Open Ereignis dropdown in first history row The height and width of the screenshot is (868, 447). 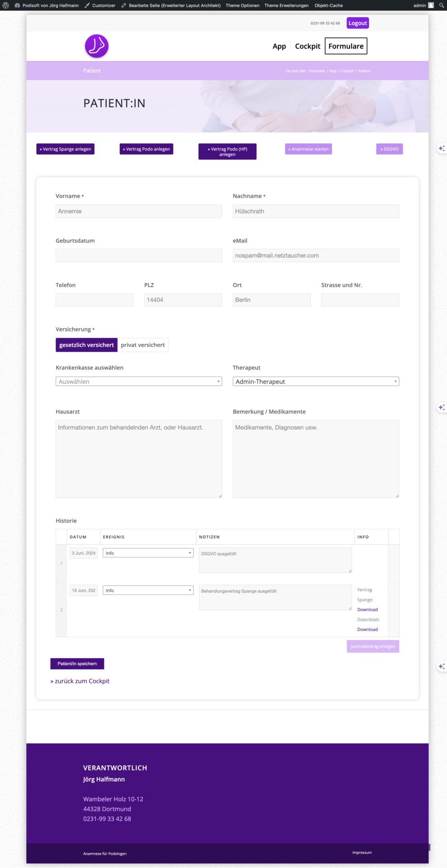[148, 553]
